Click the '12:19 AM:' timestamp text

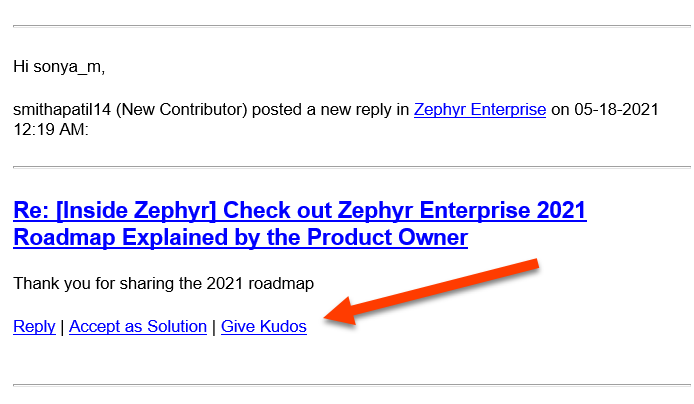[51, 130]
